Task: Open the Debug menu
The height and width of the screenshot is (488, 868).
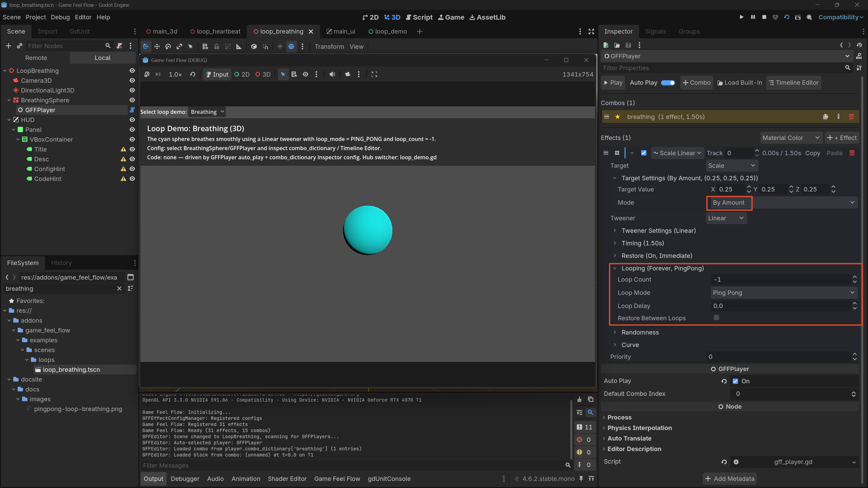Action: 60,17
